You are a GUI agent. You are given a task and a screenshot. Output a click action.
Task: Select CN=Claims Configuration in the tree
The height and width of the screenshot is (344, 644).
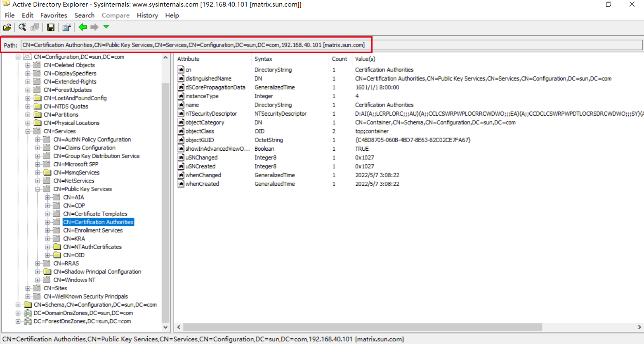(85, 148)
